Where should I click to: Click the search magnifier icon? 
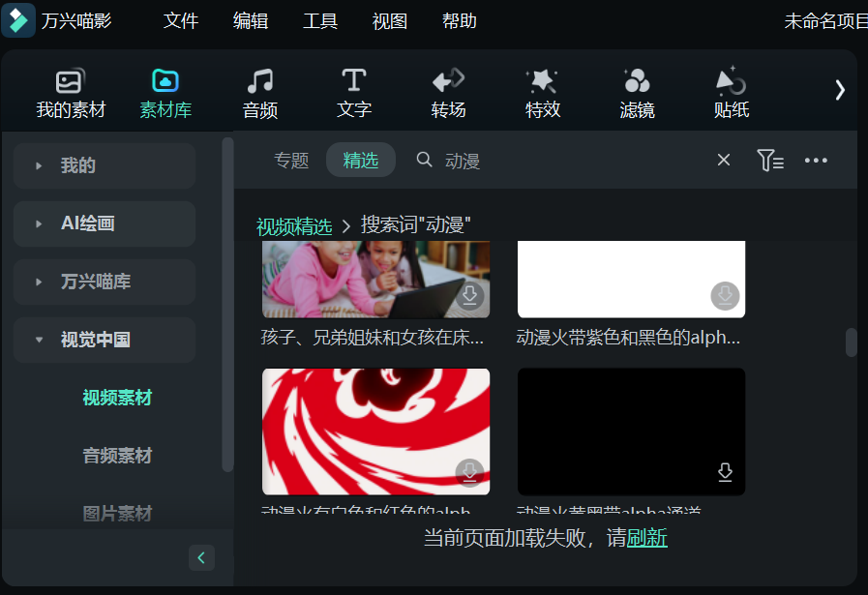pyautogui.click(x=424, y=160)
